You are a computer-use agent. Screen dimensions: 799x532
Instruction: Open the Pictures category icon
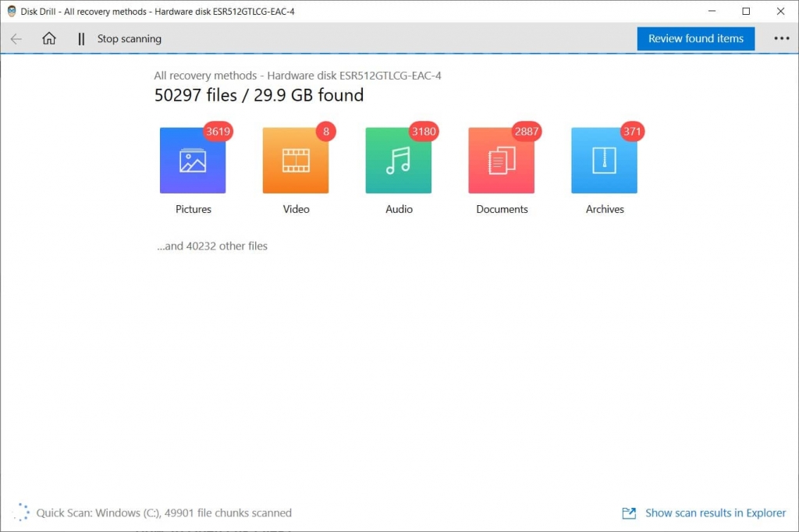(193, 160)
